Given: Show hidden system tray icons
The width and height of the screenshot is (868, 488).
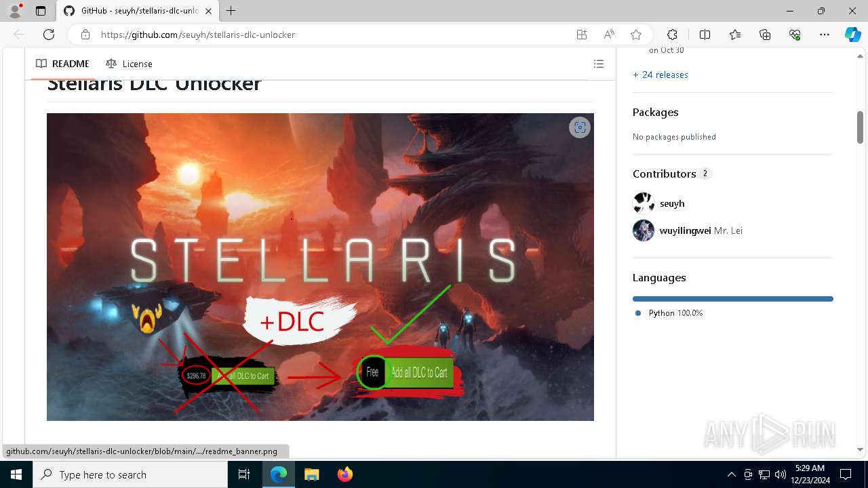Looking at the screenshot, I should coord(731,474).
